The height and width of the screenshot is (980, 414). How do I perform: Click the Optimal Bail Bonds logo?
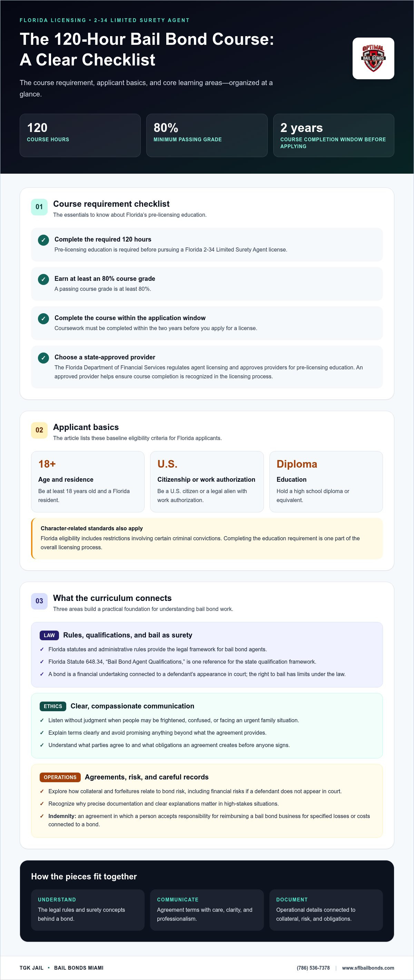373,58
